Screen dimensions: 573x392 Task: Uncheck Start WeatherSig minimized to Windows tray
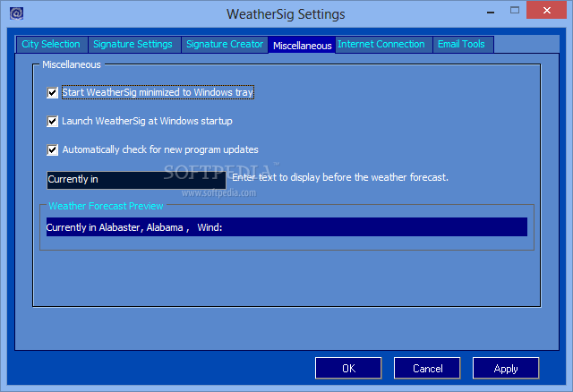[x=52, y=92]
